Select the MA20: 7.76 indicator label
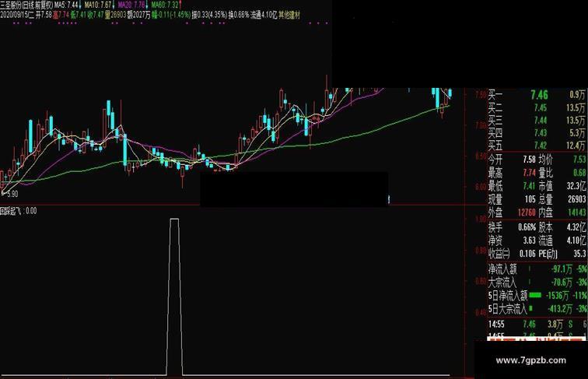This screenshot has height=379, width=588. tap(131, 5)
